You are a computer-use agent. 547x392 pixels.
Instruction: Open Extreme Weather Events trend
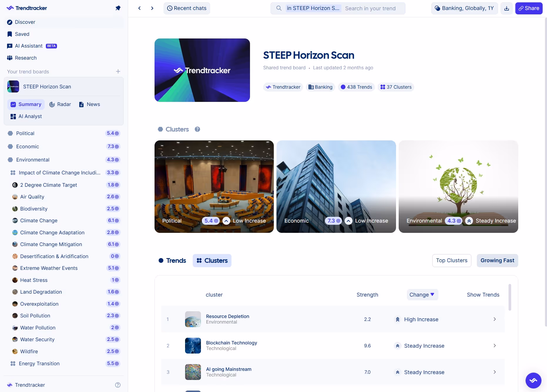pos(64,268)
